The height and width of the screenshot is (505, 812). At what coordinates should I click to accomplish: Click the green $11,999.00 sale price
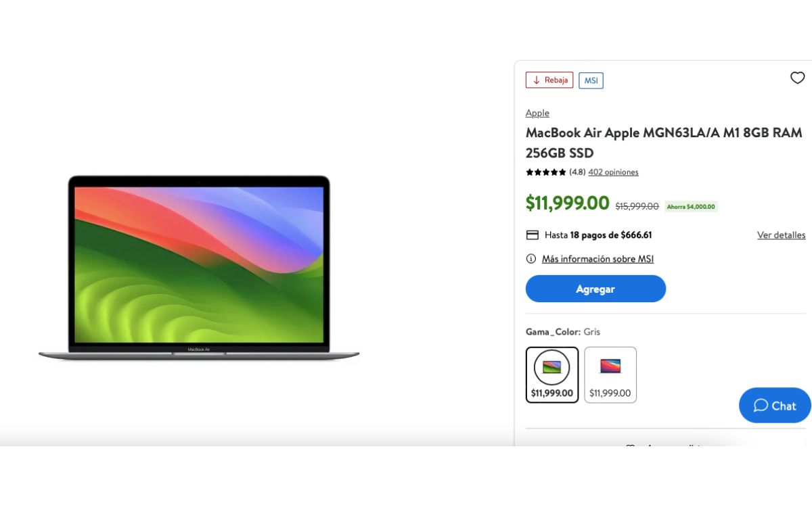click(x=568, y=203)
